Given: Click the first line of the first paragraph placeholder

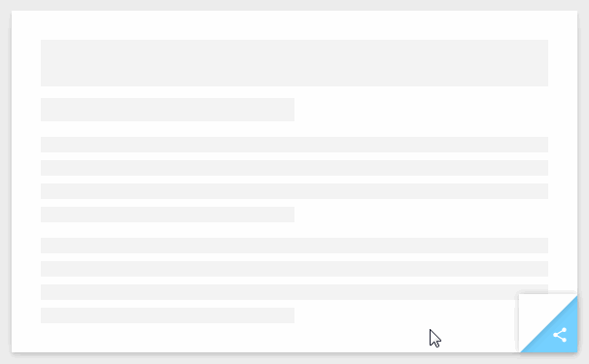Looking at the screenshot, I should (294, 145).
